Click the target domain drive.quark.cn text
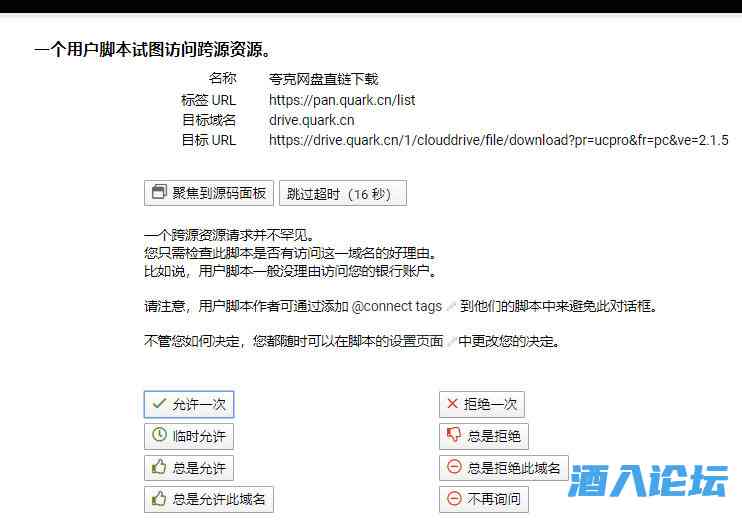The width and height of the screenshot is (742, 523). (311, 120)
